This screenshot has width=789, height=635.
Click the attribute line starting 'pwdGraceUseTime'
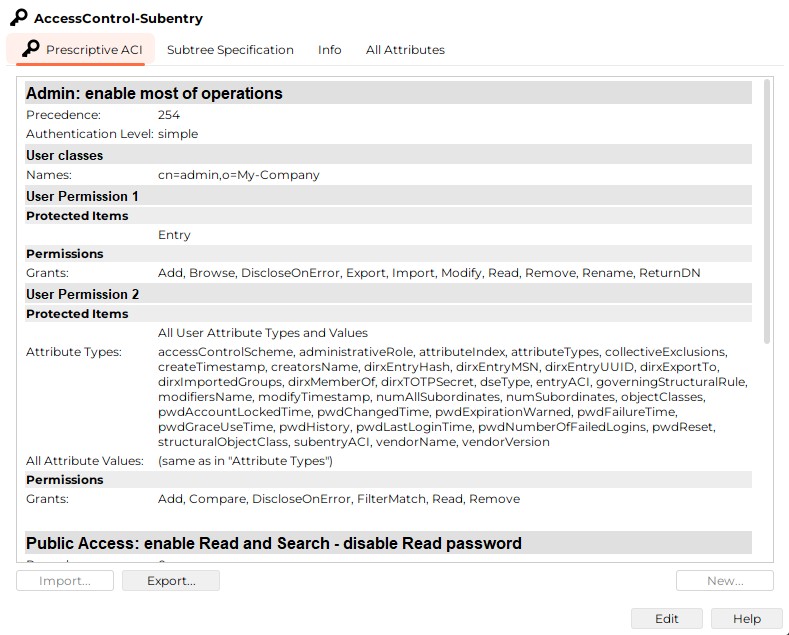pyautogui.click(x=436, y=427)
